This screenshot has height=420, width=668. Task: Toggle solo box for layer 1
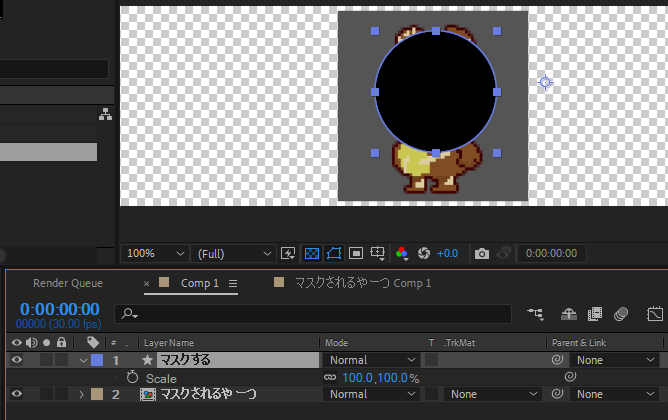pos(46,360)
